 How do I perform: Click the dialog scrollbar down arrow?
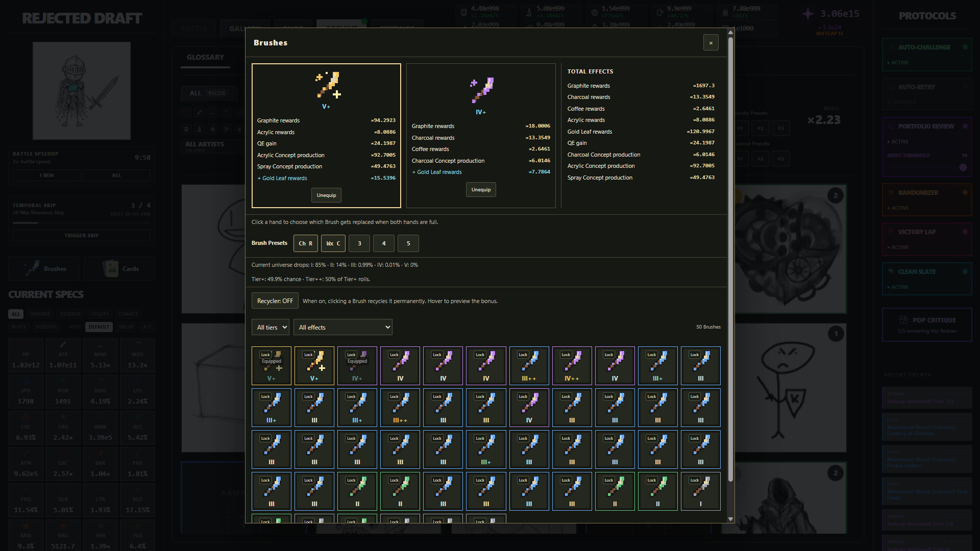click(730, 519)
